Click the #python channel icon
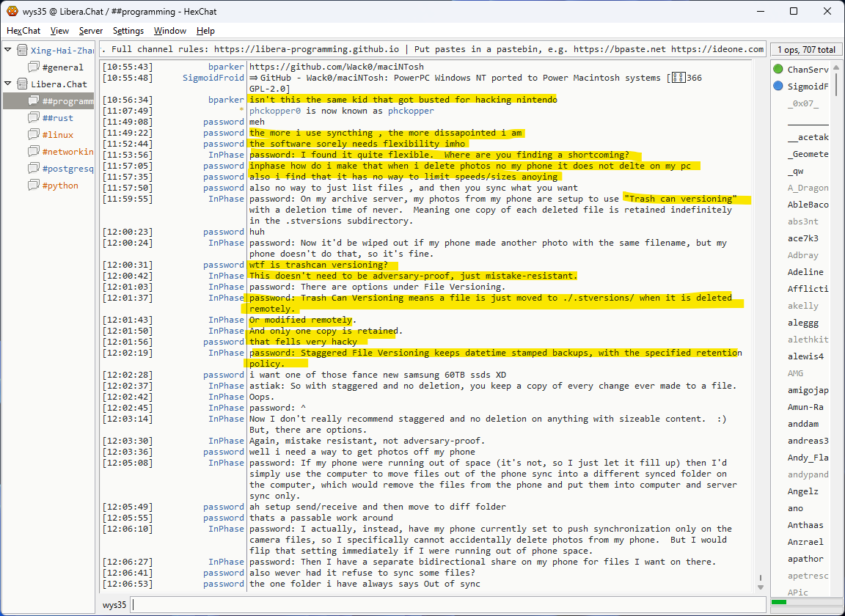 (x=34, y=186)
